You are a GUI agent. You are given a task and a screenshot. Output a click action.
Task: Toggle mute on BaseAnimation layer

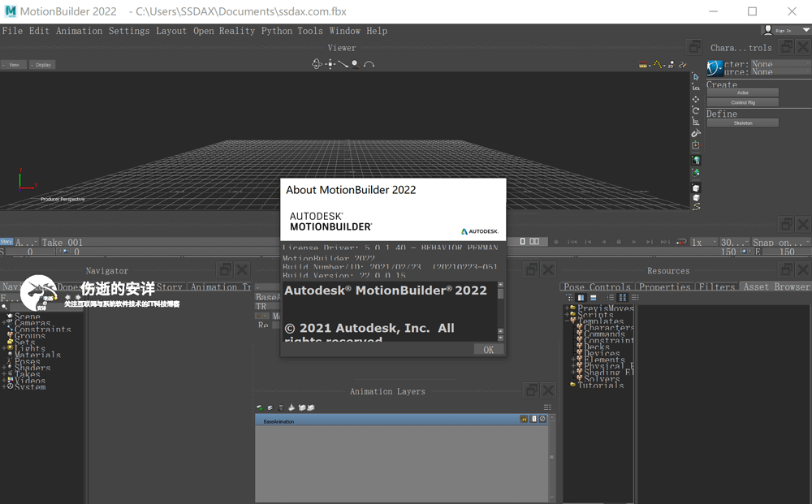coord(542,419)
